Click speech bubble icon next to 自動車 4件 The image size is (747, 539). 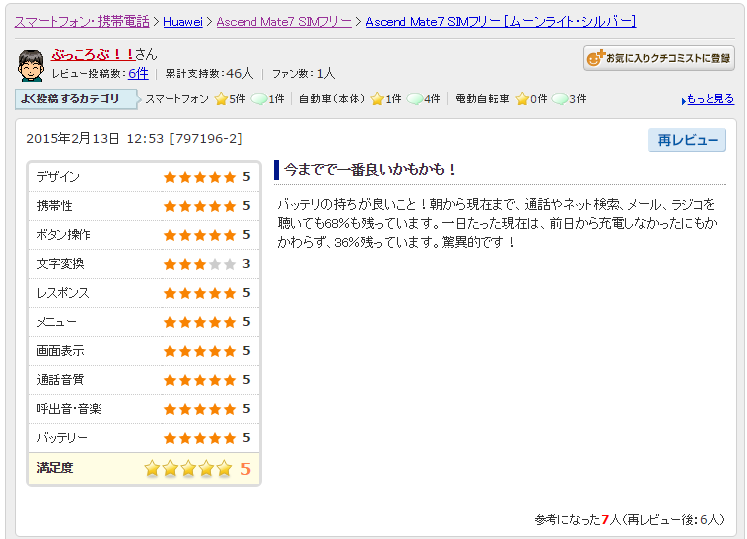click(x=415, y=99)
